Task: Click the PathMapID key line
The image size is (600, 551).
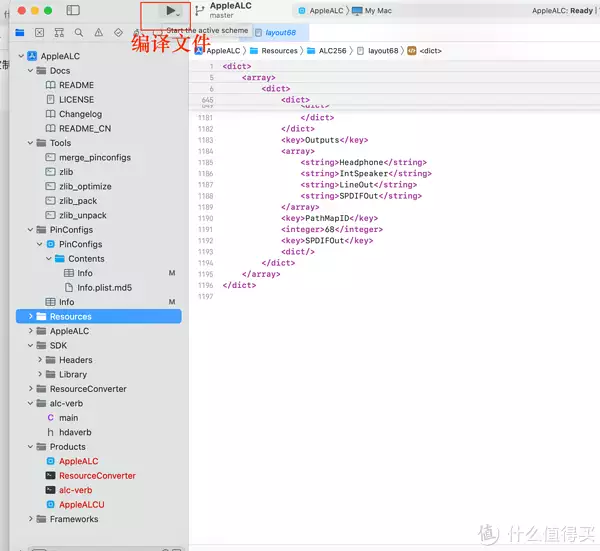Action: tap(329, 218)
